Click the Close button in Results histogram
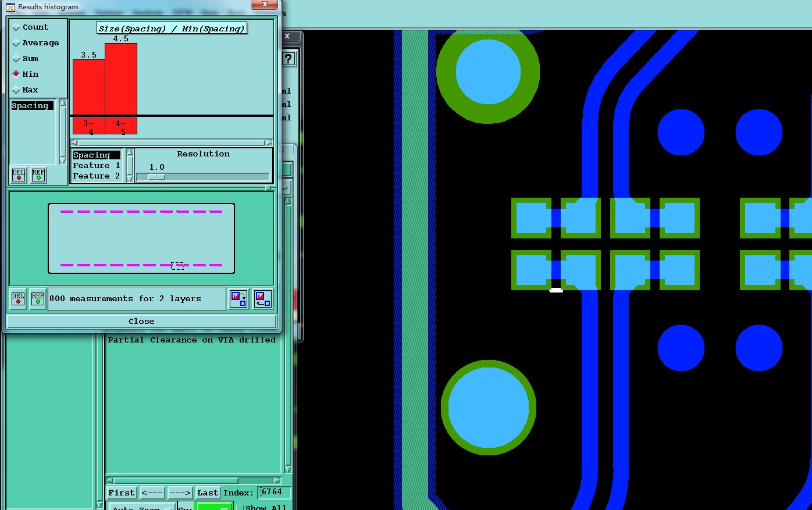Viewport: 812px width, 510px height. 141,321
